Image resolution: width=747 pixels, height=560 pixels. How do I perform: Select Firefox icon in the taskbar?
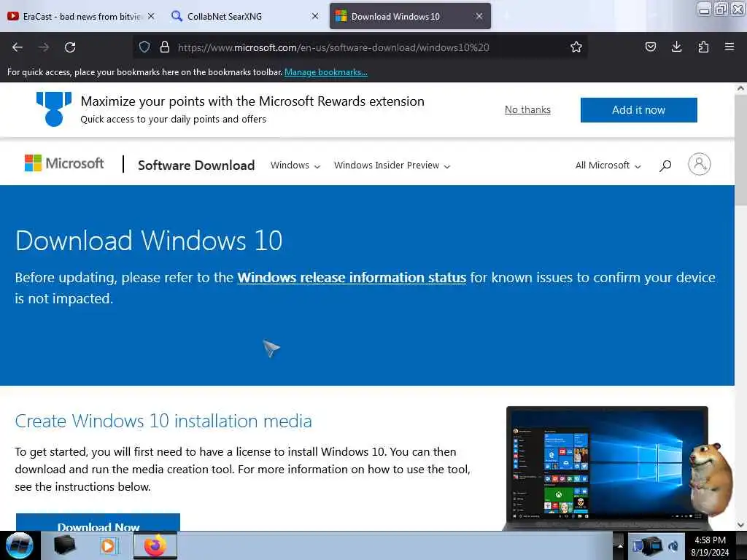click(x=155, y=545)
